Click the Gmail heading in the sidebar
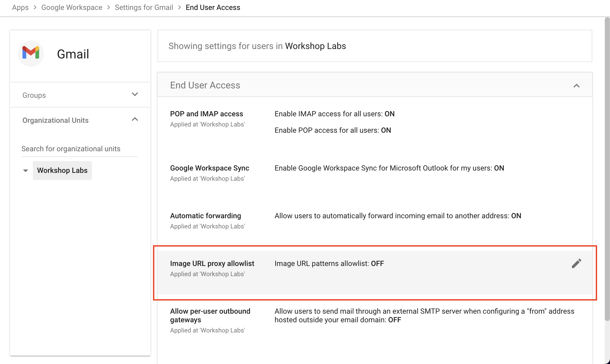Image resolution: width=610 pixels, height=364 pixels. [x=73, y=54]
